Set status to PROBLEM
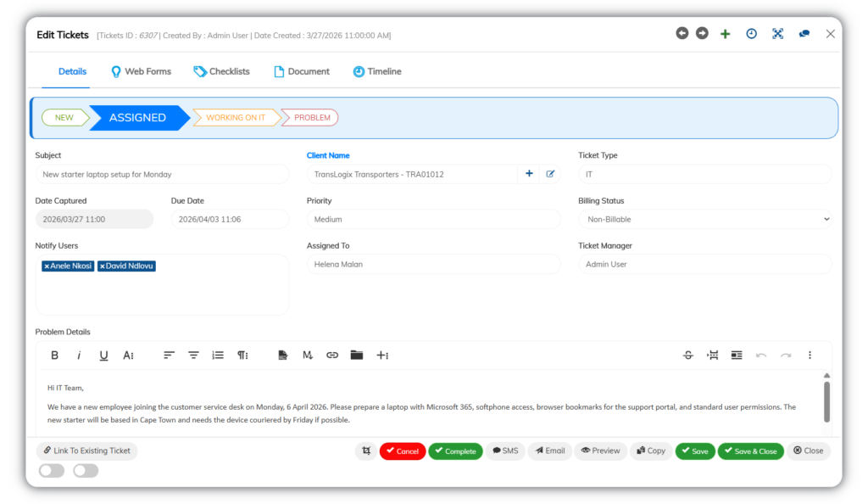Image resolution: width=868 pixels, height=504 pixels. click(312, 117)
